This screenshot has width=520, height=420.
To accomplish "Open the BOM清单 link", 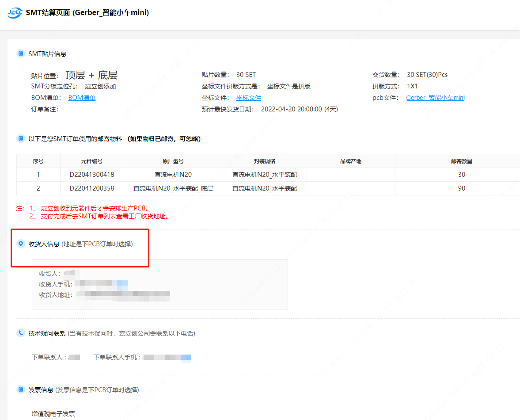I will tap(82, 98).
